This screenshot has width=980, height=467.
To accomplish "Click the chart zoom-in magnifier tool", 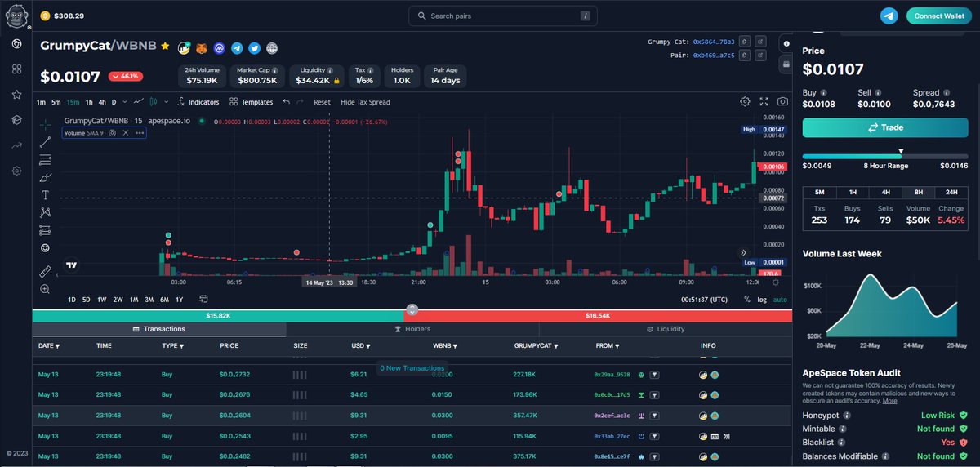I will pyautogui.click(x=45, y=288).
